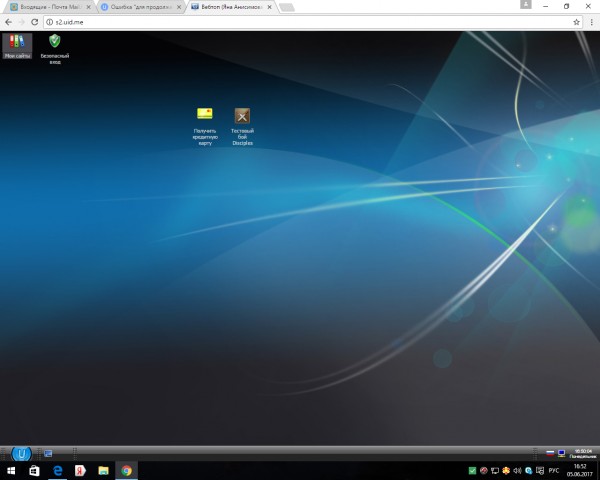
Task: Go forward in the browser
Action: [21, 22]
